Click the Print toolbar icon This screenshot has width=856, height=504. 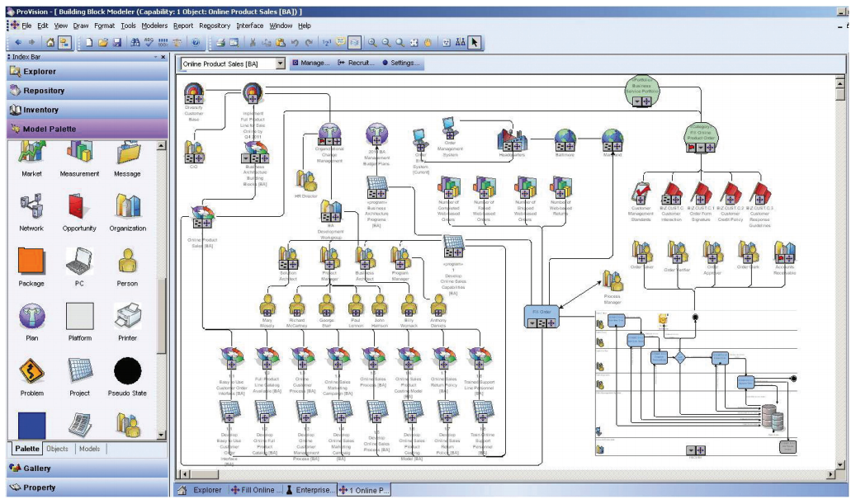click(x=220, y=42)
